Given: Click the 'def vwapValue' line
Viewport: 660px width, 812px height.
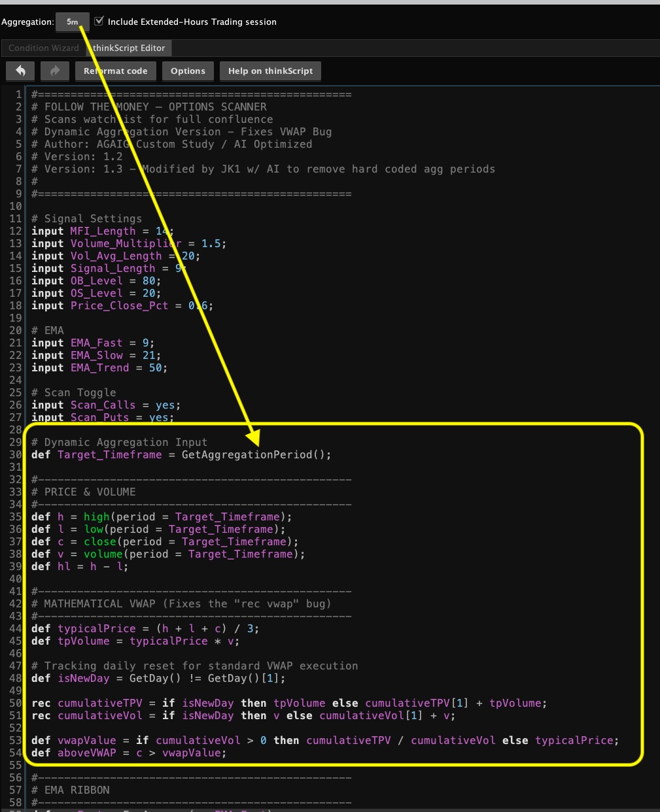Looking at the screenshot, I should 325,741.
